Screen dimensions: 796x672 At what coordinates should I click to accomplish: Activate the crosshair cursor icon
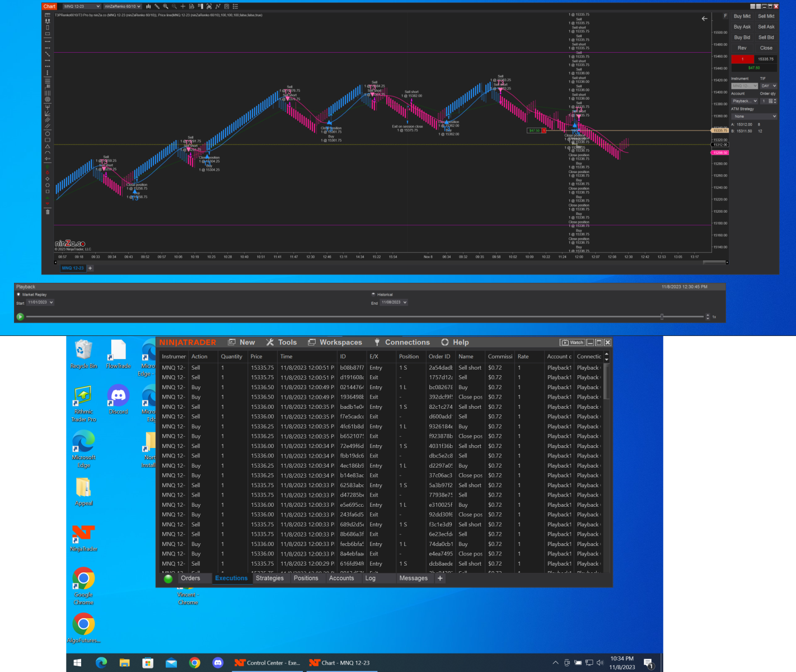pos(182,7)
